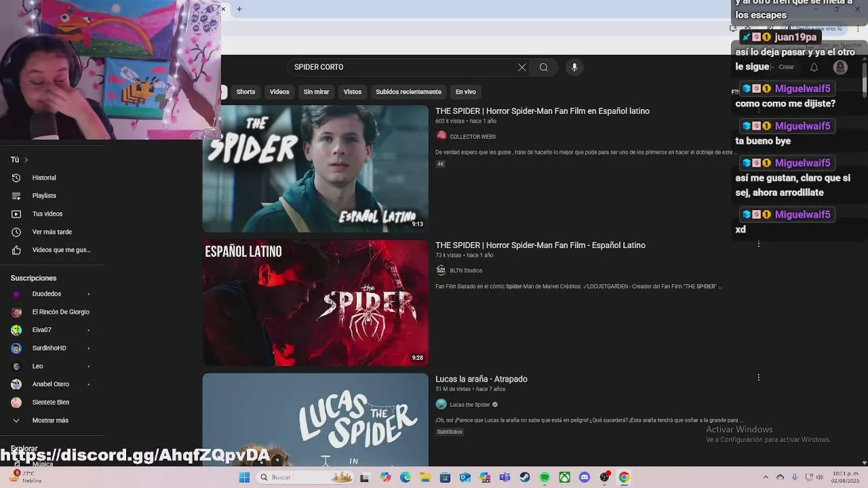This screenshot has width=868, height=488.
Task: Open the Windows Start menu
Action: coord(244,477)
